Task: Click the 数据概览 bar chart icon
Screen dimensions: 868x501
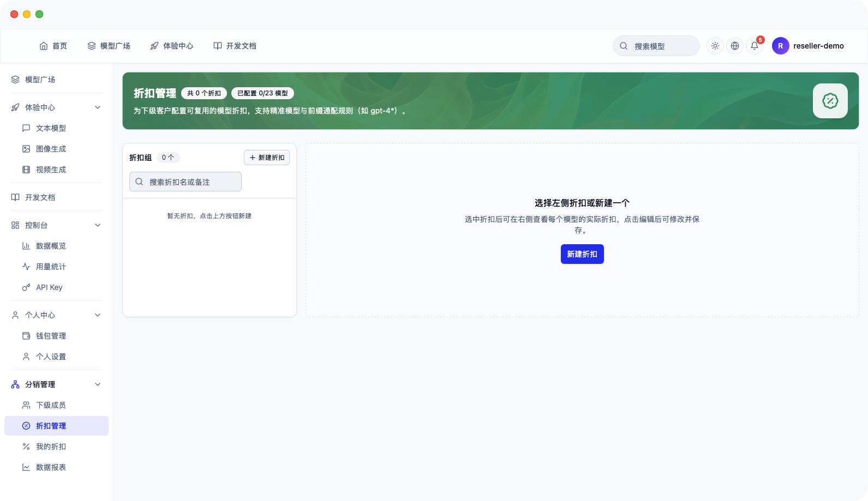Action: 26,246
